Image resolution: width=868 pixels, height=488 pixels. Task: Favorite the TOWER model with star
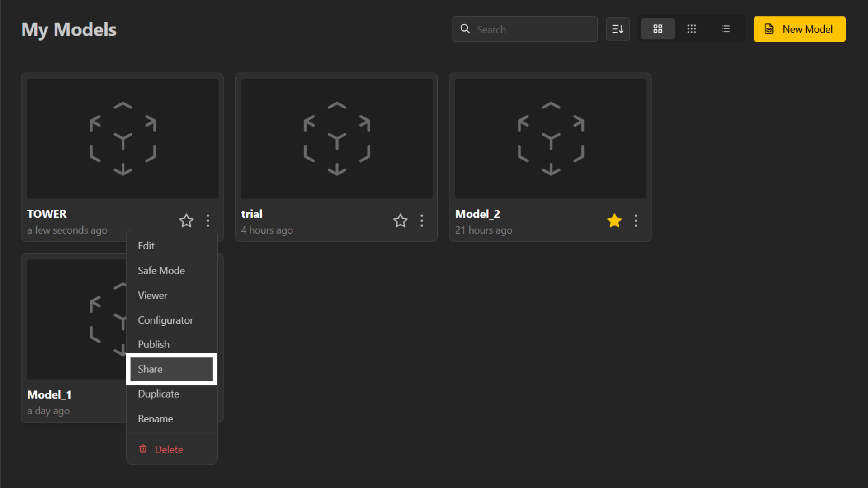tap(186, 221)
